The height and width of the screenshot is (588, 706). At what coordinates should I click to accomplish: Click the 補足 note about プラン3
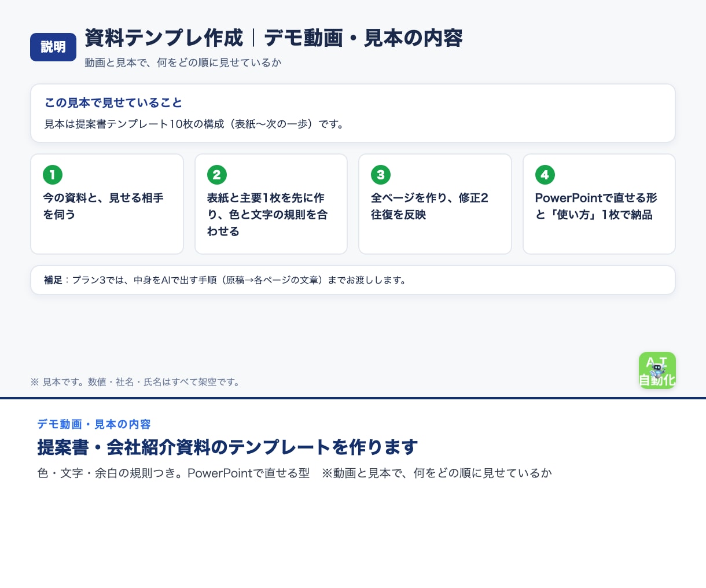pos(353,280)
